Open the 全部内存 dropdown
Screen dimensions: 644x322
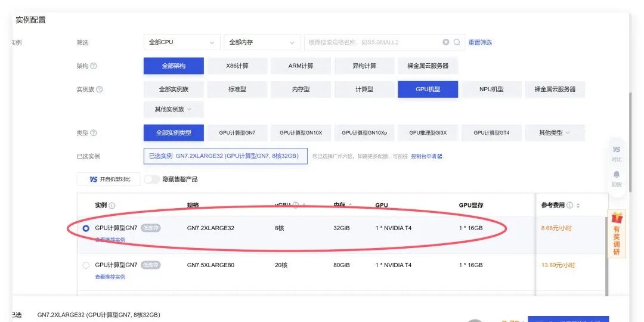coord(262,42)
